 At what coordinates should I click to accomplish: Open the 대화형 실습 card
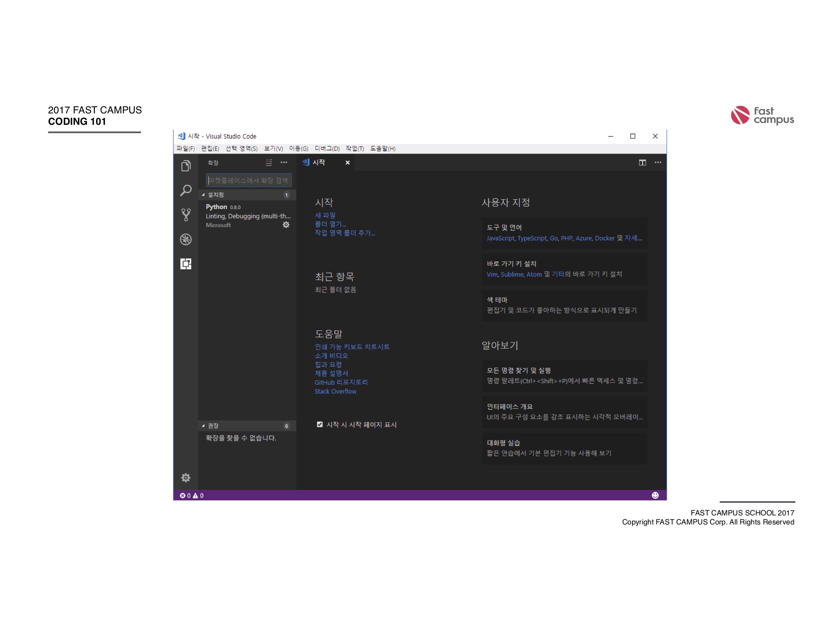[565, 448]
